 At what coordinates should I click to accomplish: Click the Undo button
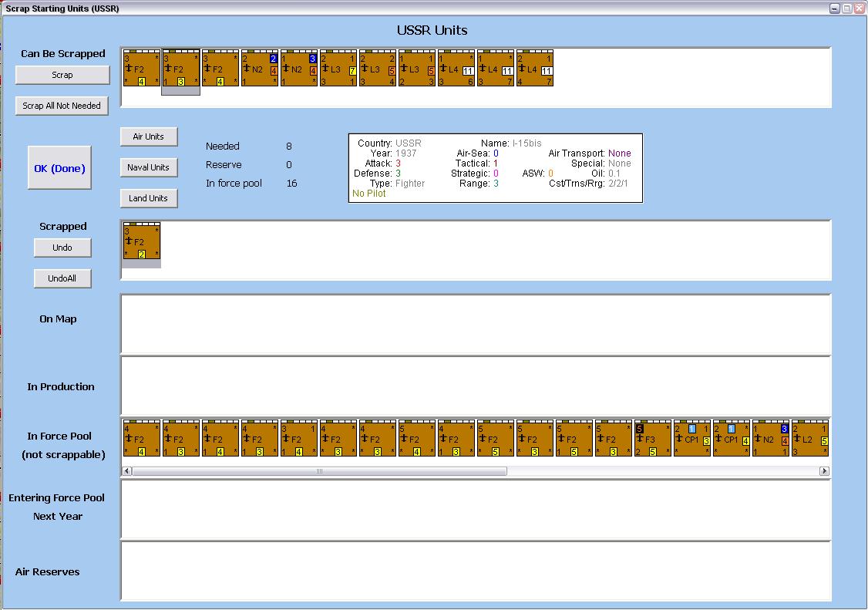click(x=62, y=248)
